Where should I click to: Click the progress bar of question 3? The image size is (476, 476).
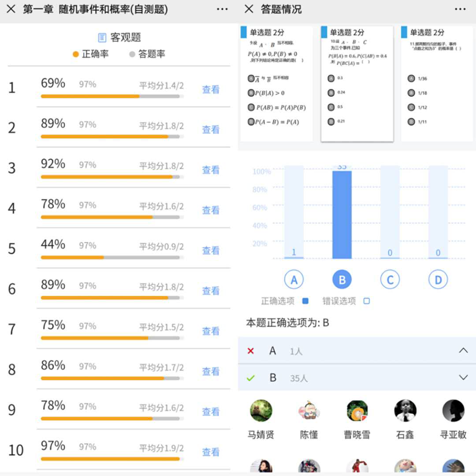point(112,177)
